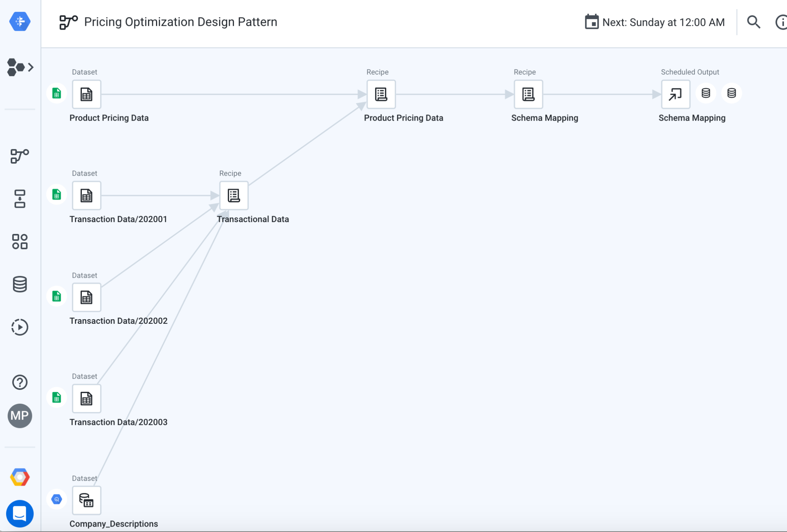Select the Schema Mapping recipe node
Screen dimensions: 787x532
pos(528,94)
